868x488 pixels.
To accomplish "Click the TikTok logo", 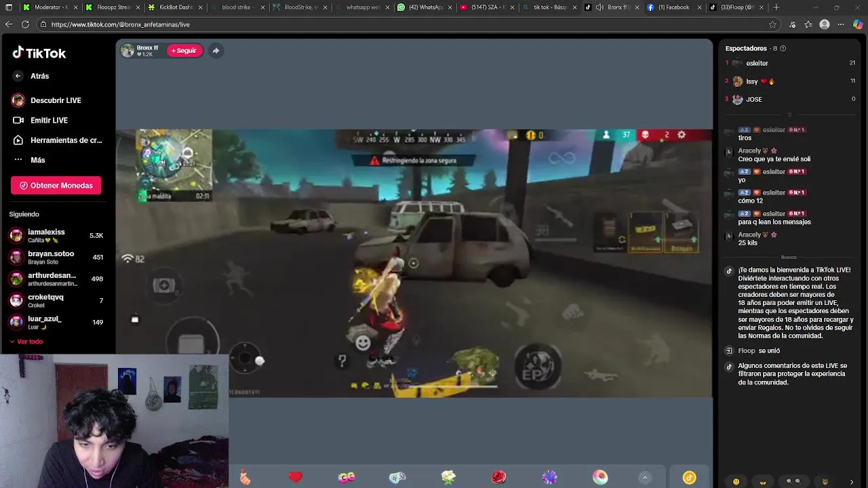I will tap(39, 53).
